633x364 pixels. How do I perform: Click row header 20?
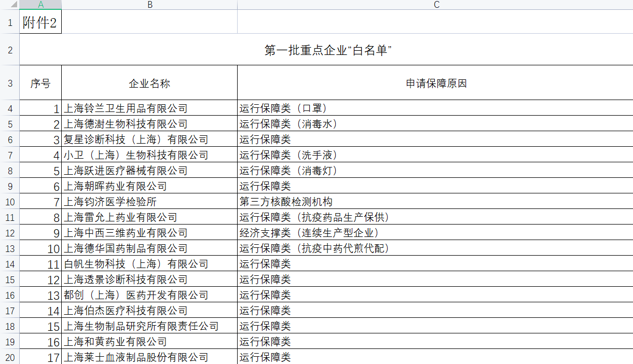9,357
